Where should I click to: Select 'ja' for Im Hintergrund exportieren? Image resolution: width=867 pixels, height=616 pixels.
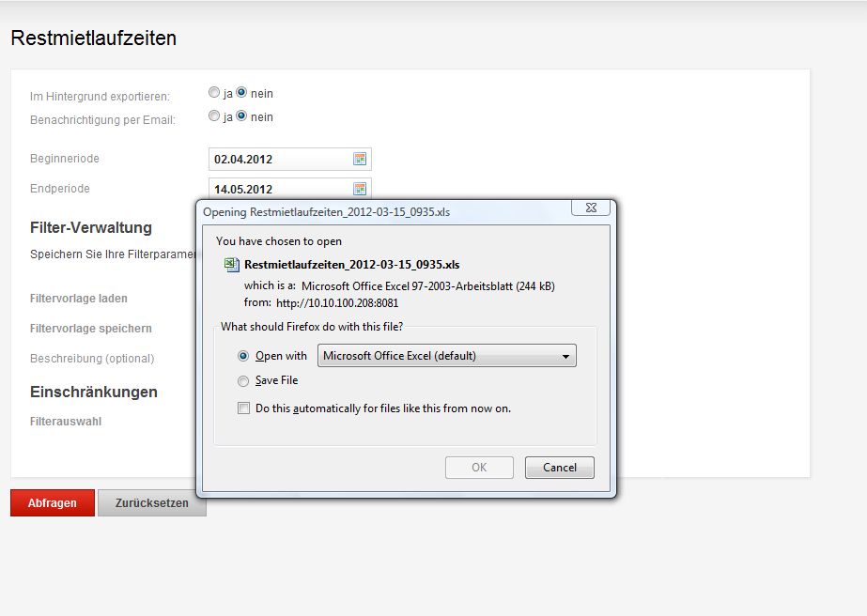coord(214,92)
